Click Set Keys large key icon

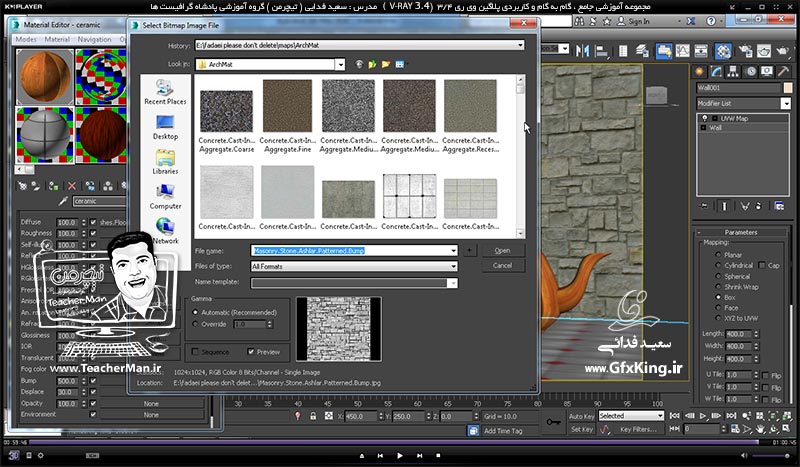[x=553, y=422]
